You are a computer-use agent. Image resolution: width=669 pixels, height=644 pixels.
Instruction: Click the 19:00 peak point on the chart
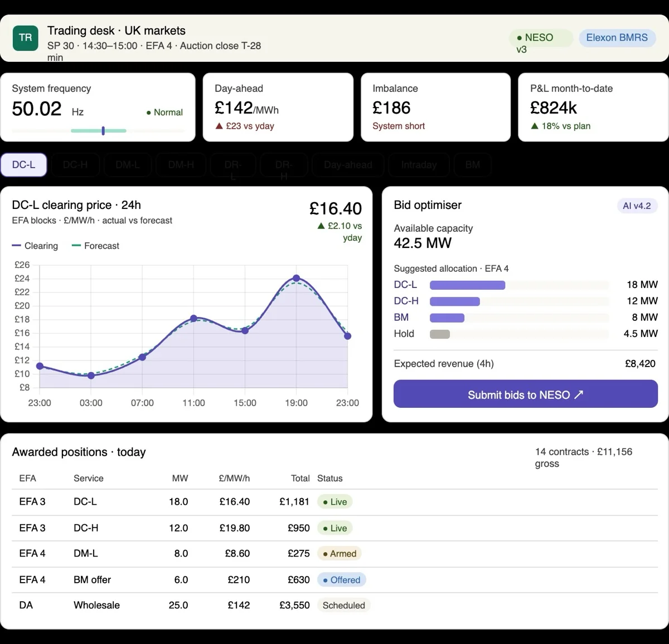point(296,278)
